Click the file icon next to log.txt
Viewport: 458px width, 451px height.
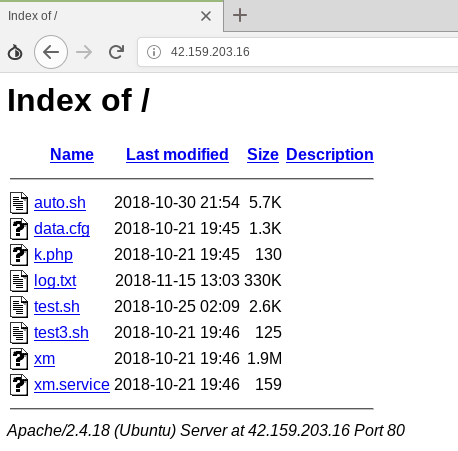coord(19,280)
